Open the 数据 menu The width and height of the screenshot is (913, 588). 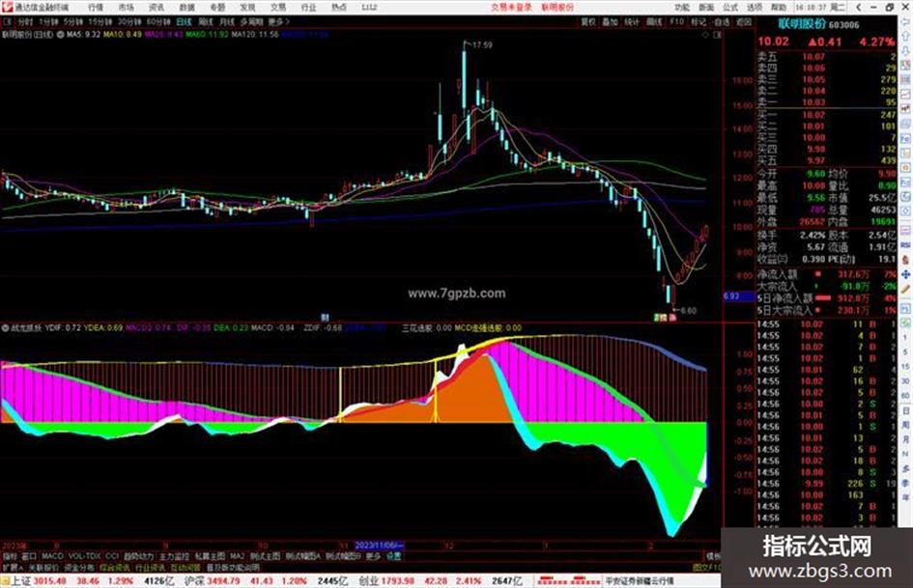click(x=186, y=7)
